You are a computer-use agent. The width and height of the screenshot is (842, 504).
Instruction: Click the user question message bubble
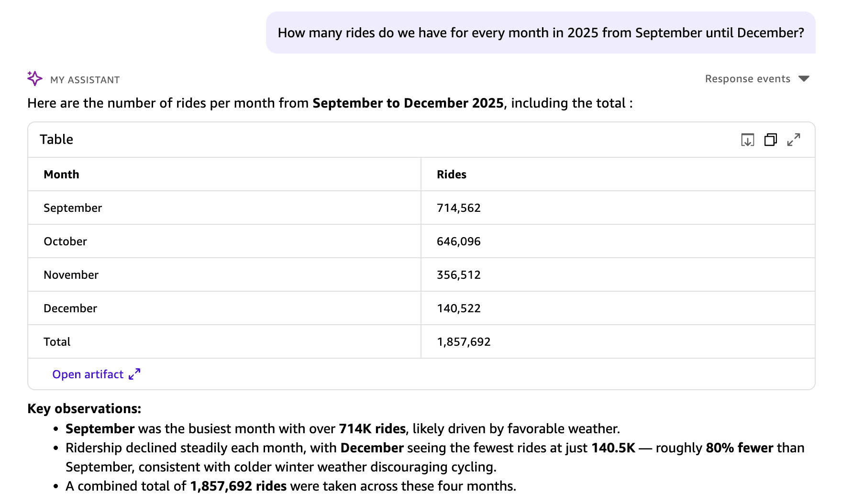pyautogui.click(x=541, y=33)
